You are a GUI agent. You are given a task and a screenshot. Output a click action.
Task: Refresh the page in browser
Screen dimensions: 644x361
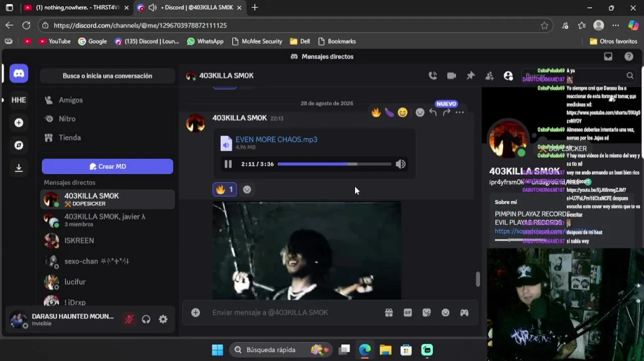point(26,25)
